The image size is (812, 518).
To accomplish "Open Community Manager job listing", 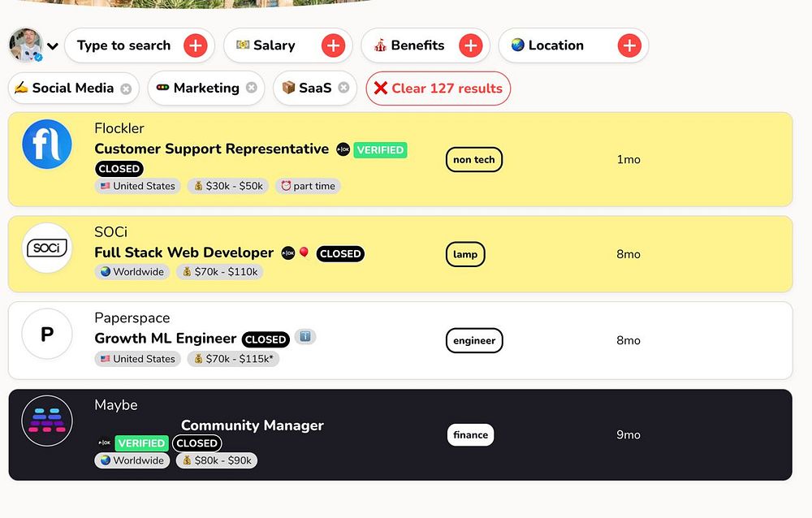I will [253, 425].
